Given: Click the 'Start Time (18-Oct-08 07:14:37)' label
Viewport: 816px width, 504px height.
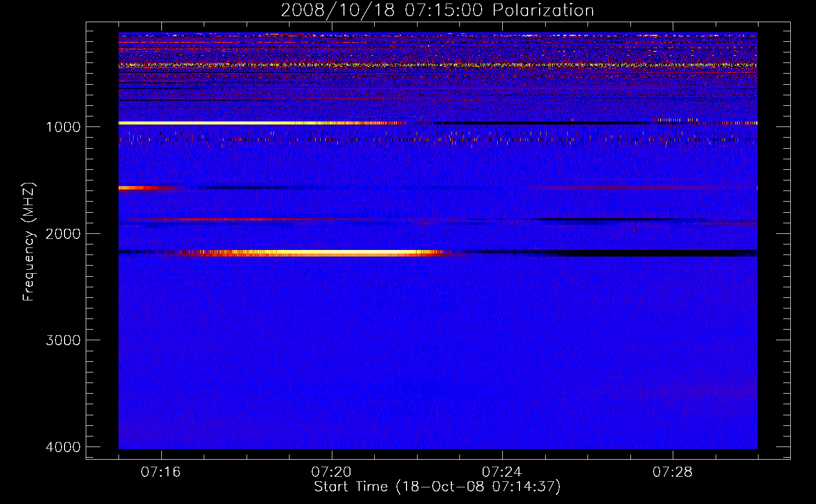Looking at the screenshot, I should point(437,487).
